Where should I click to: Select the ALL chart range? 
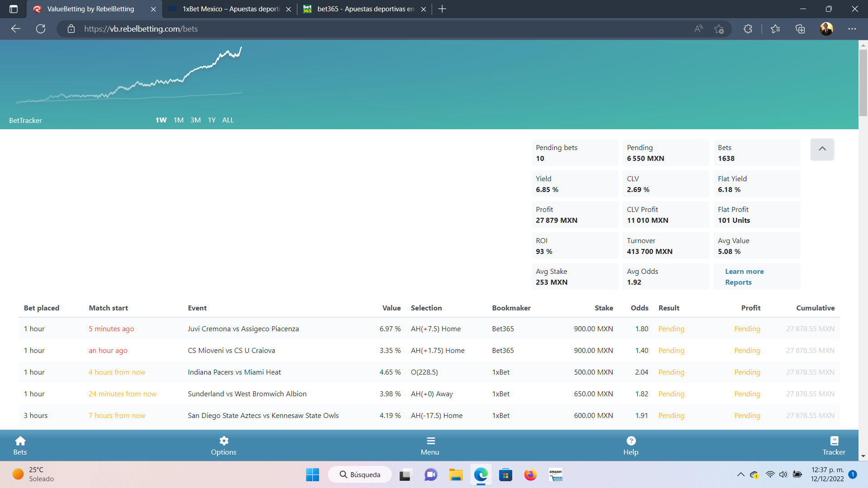click(x=228, y=120)
